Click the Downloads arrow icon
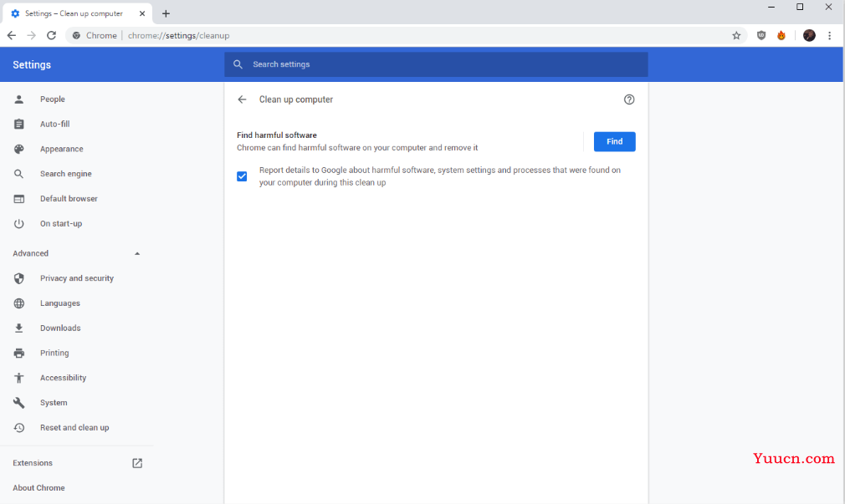Viewport: 845px width, 504px height. (19, 328)
